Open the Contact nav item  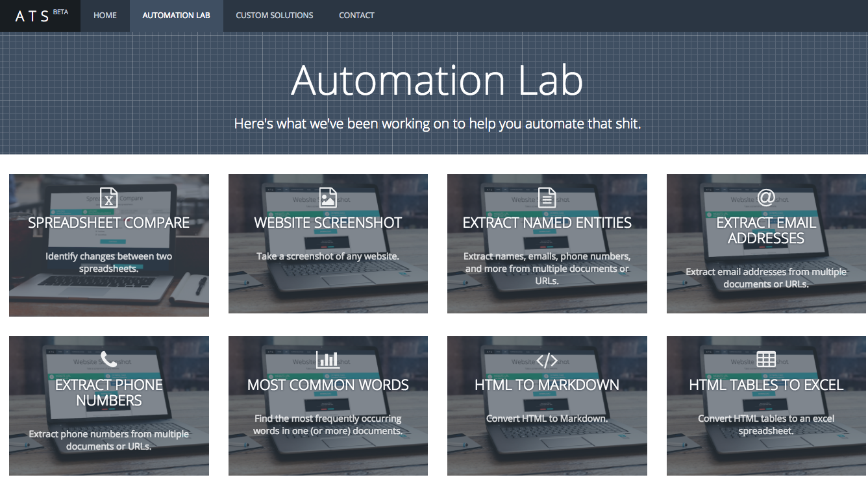tap(356, 16)
